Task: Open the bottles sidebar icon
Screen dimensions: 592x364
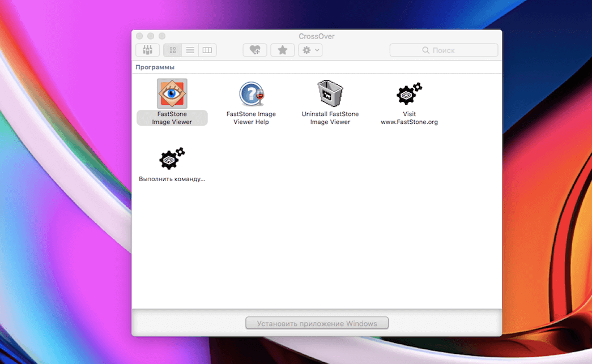Action: tap(147, 50)
